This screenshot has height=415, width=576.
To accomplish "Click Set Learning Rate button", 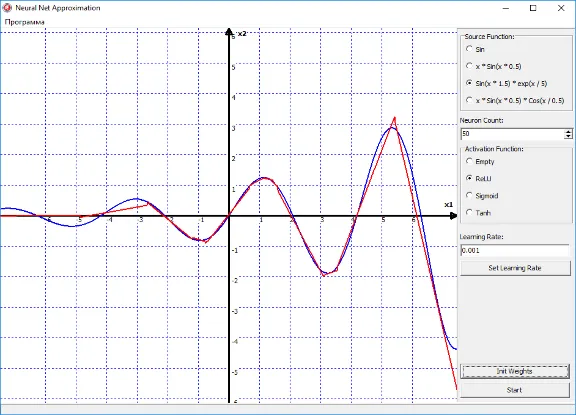I will pyautogui.click(x=515, y=268).
